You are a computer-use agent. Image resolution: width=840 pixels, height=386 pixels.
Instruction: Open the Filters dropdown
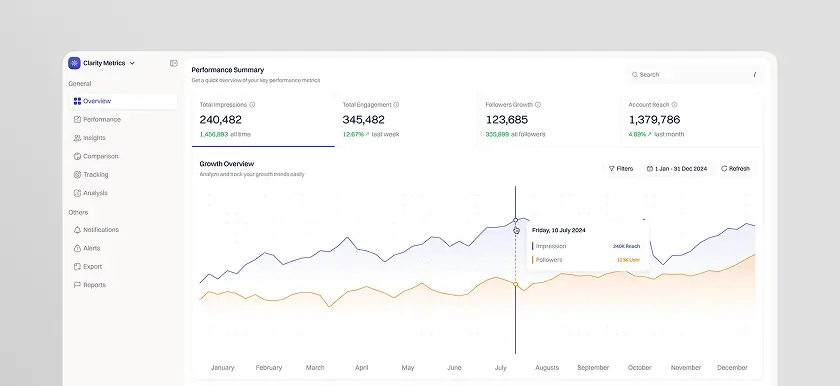coord(621,169)
